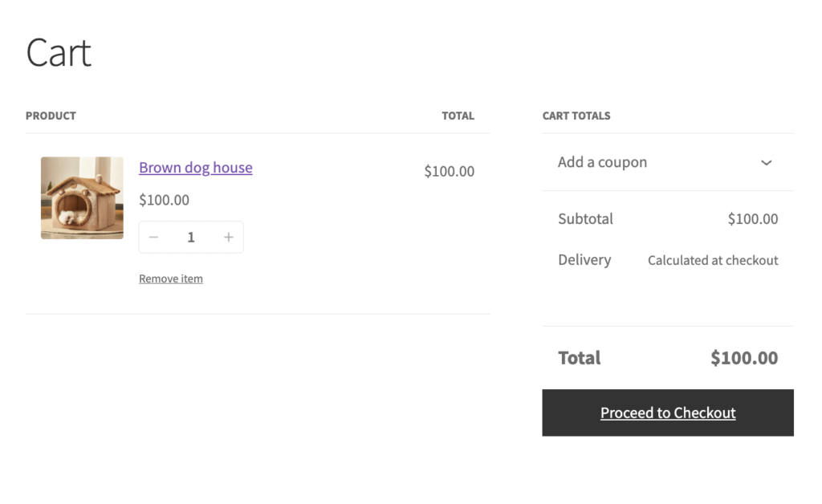Click the minus icon to decrease quantity

pos(154,238)
